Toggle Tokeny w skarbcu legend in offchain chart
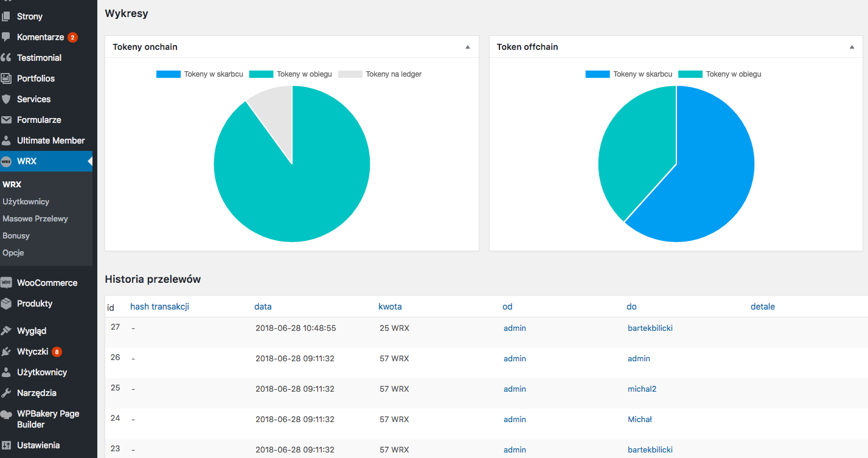Image resolution: width=868 pixels, height=458 pixels. (629, 74)
